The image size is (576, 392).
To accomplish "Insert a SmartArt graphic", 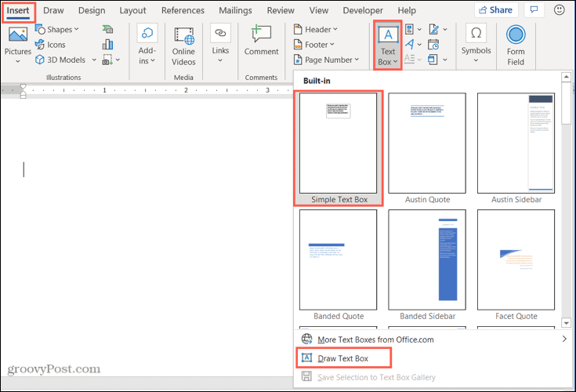I will click(x=107, y=29).
